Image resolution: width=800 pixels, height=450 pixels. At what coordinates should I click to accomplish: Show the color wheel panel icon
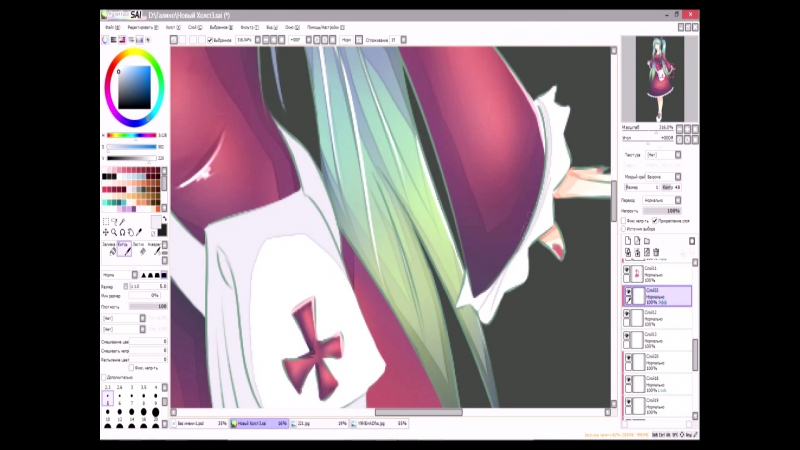(x=105, y=40)
